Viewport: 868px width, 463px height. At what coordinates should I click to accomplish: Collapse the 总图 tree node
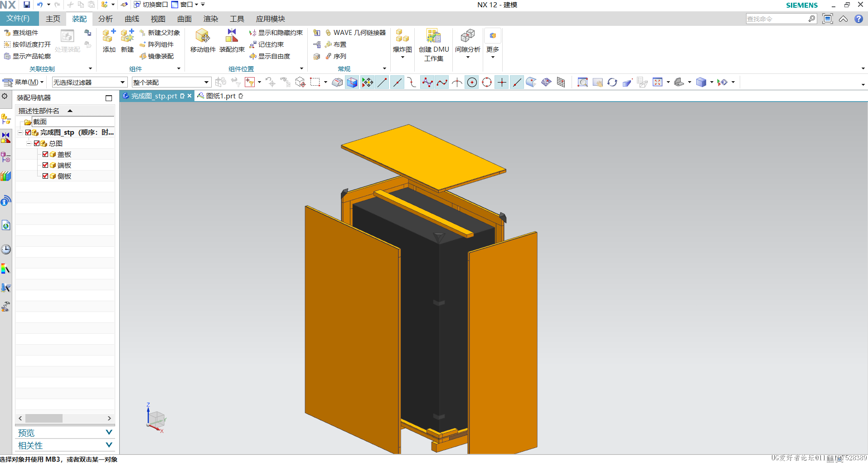[29, 143]
